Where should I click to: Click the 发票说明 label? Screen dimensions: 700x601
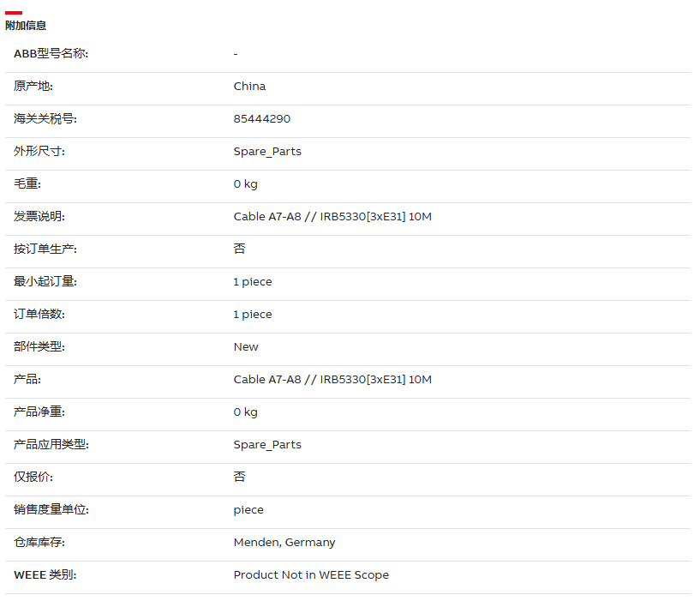coord(39,217)
